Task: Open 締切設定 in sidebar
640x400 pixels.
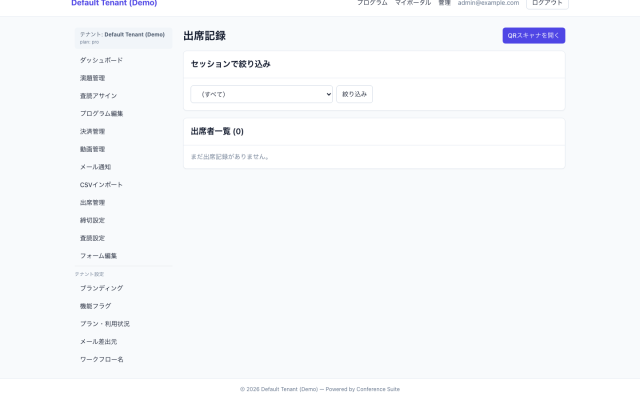Action: (123, 220)
